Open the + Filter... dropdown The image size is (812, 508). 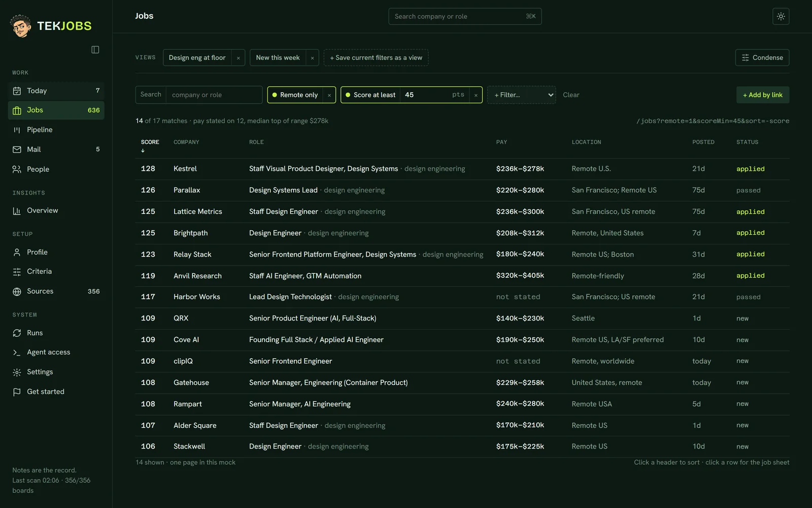[x=521, y=95]
